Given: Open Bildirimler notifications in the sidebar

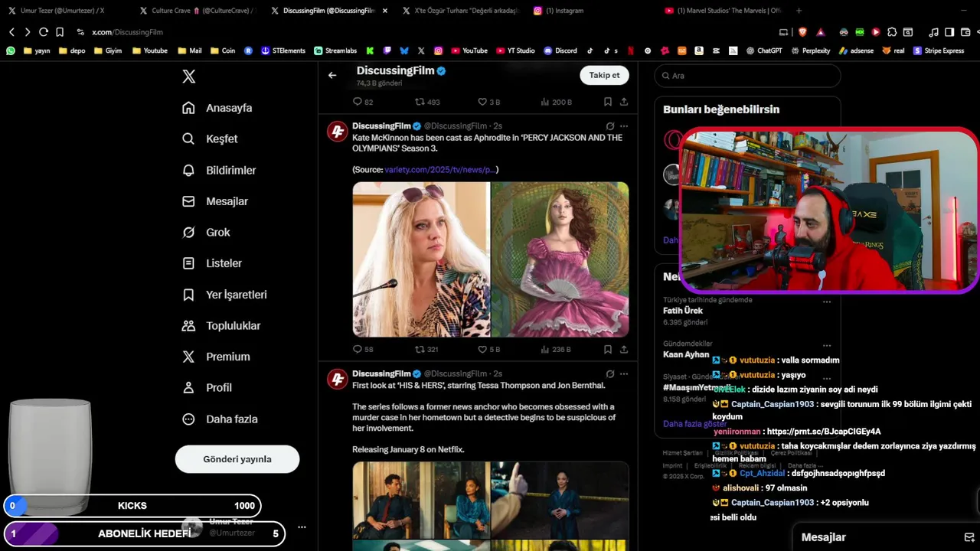Looking at the screenshot, I should (219, 170).
